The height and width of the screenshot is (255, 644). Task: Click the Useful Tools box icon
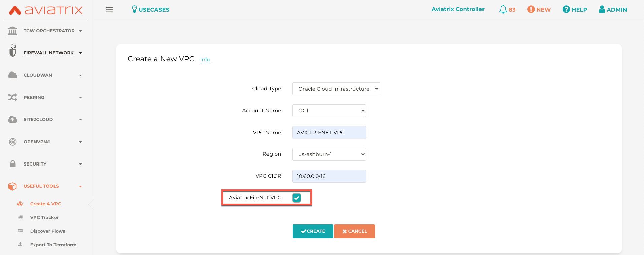pyautogui.click(x=12, y=186)
